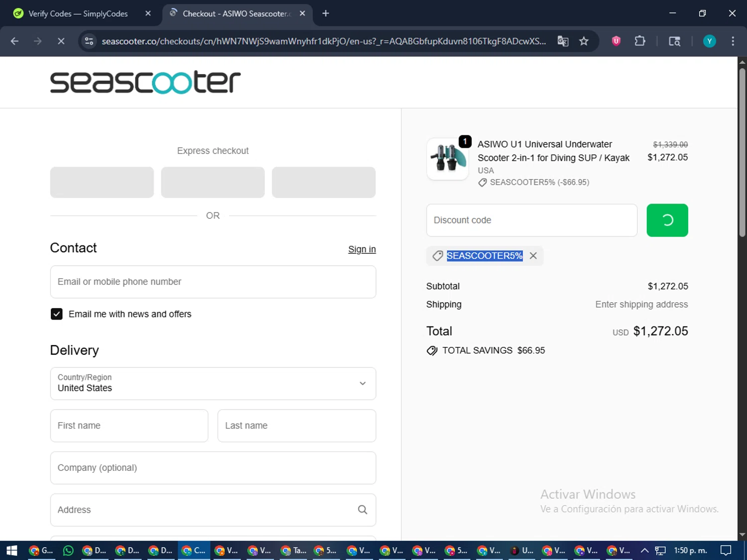Open Chrome three-dot menu
Image resolution: width=747 pixels, height=560 pixels.
coord(733,41)
